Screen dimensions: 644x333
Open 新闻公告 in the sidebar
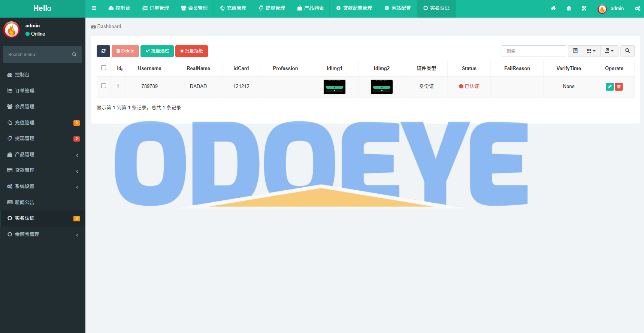click(x=43, y=203)
